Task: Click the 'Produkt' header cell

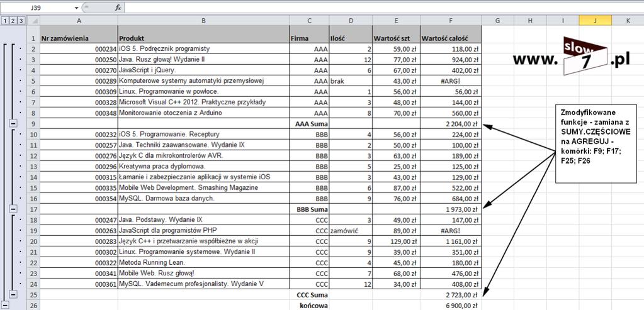Action: point(204,35)
